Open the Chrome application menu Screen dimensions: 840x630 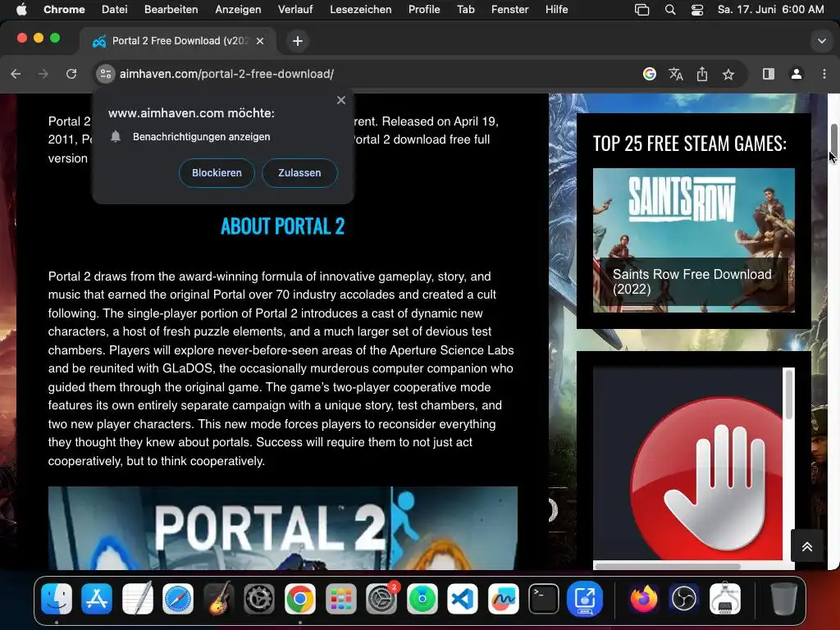pyautogui.click(x=64, y=9)
